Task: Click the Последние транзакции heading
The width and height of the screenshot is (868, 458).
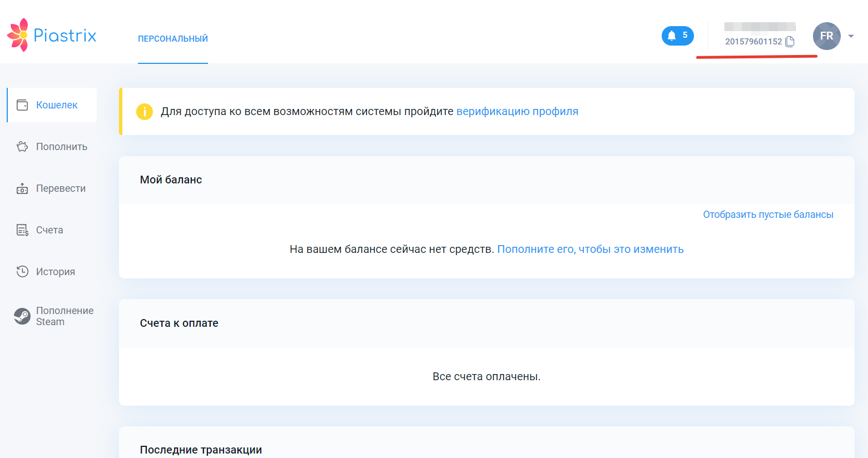Action: [x=201, y=450]
